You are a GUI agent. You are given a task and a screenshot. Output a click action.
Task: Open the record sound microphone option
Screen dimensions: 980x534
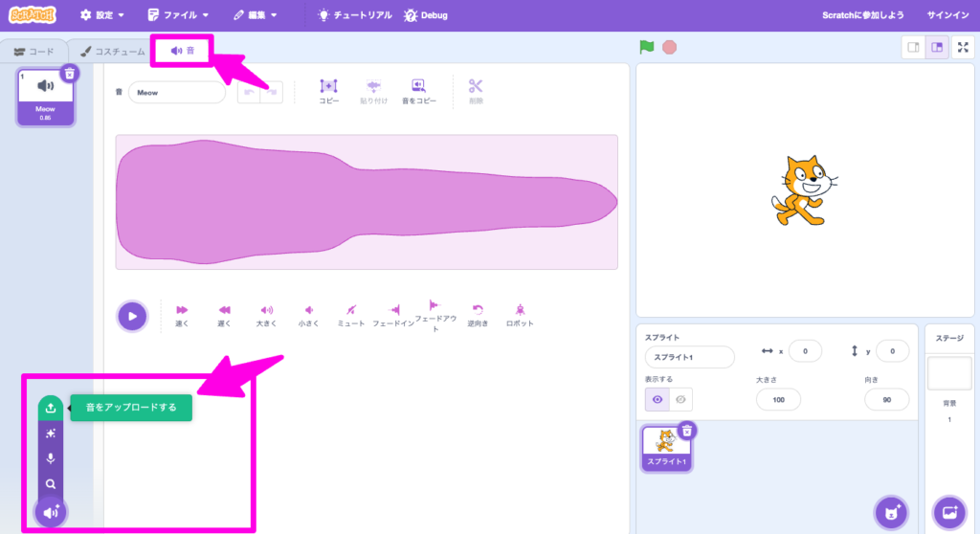pos(51,458)
